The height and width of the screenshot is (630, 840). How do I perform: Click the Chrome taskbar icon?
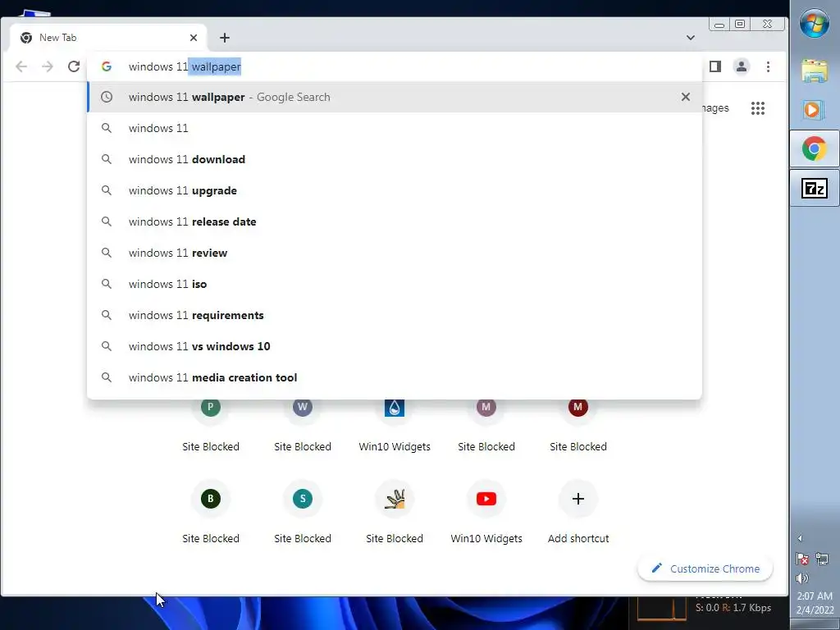tap(815, 148)
